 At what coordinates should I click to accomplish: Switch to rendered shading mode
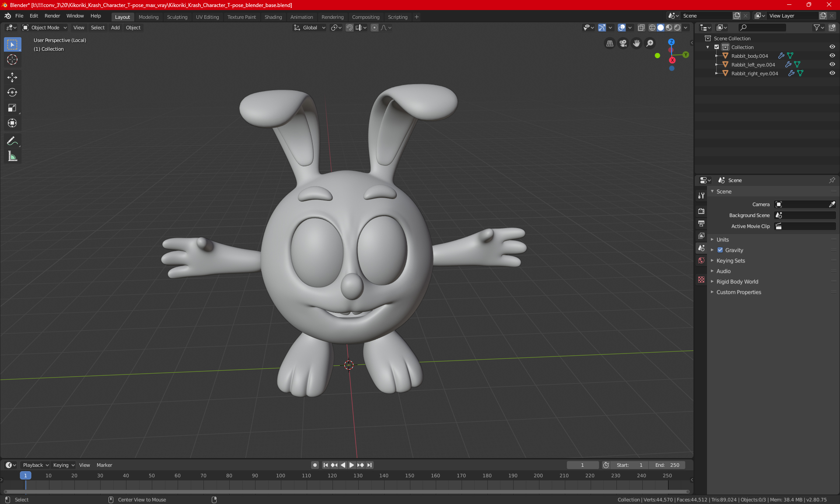pyautogui.click(x=677, y=28)
